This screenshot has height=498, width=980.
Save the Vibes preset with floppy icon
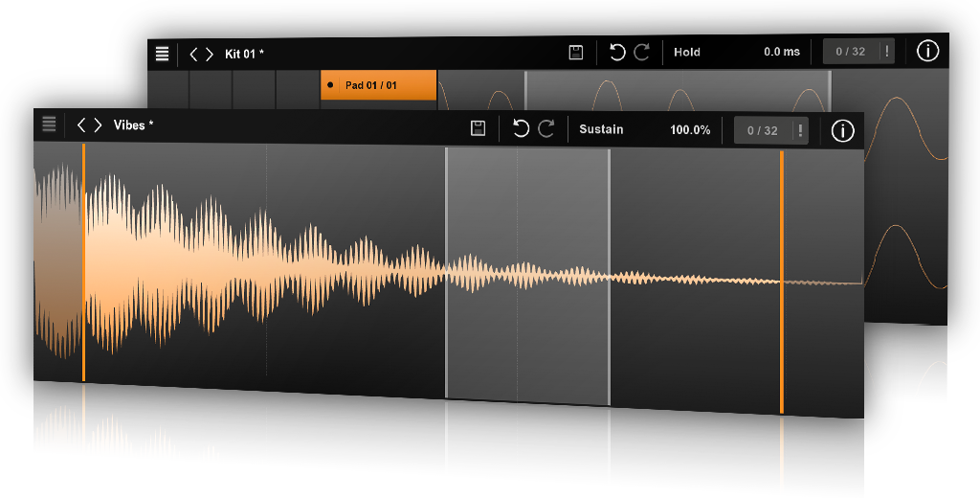coord(479,128)
